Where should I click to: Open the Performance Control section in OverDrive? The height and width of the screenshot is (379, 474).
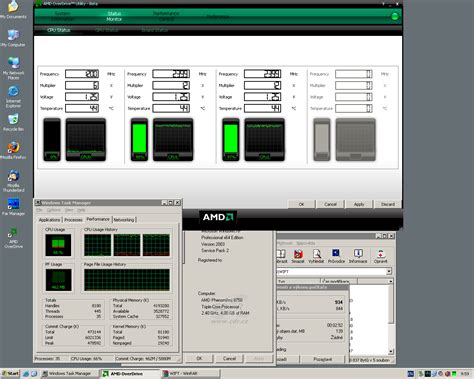(166, 16)
